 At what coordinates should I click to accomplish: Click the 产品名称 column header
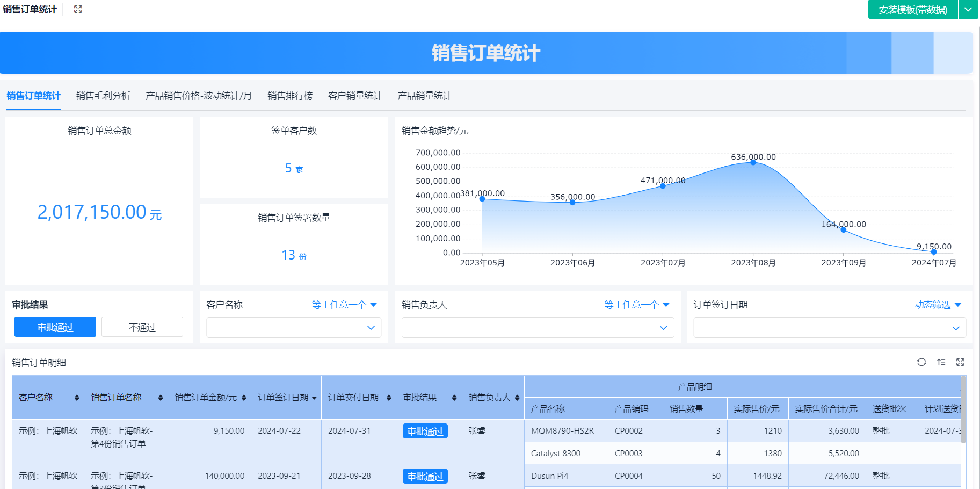[566, 409]
